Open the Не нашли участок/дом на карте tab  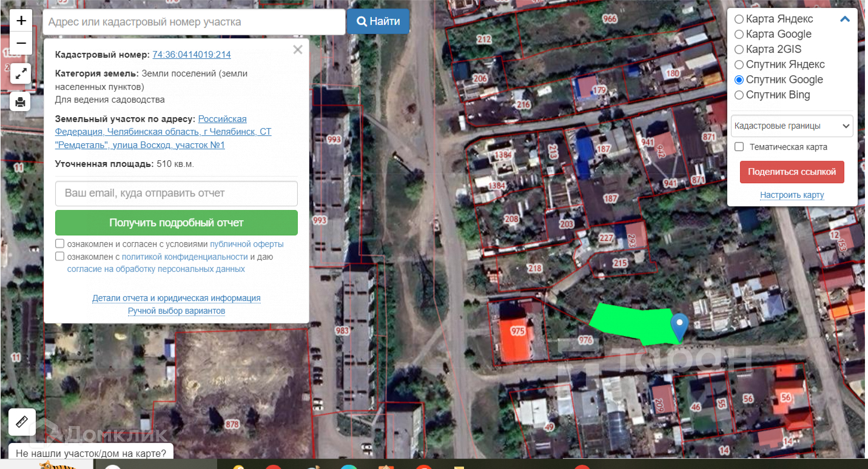click(91, 453)
